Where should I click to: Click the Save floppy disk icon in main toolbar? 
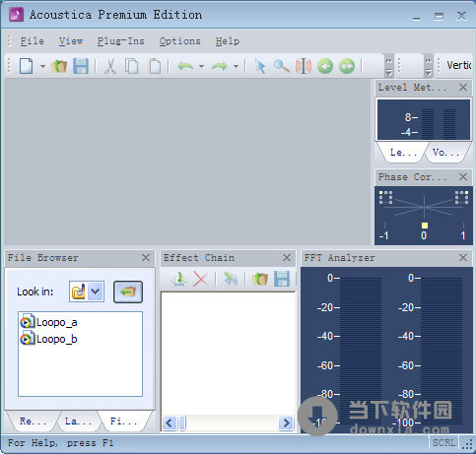pos(81,66)
